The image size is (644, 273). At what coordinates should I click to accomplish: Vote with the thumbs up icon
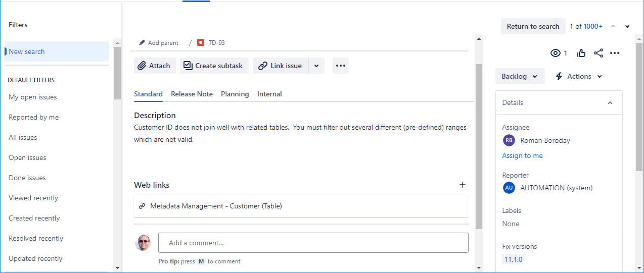[x=581, y=53]
